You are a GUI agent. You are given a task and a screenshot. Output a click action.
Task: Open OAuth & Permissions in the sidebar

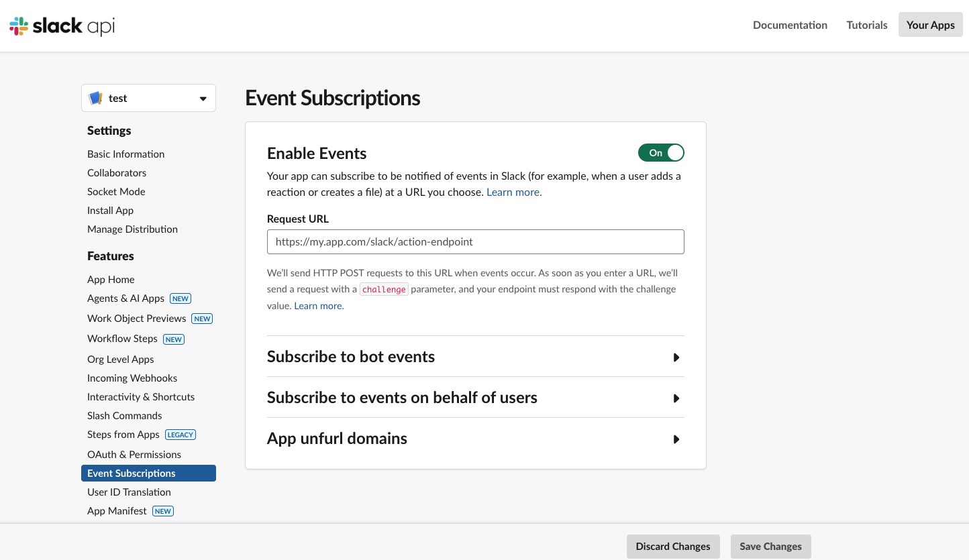(134, 454)
